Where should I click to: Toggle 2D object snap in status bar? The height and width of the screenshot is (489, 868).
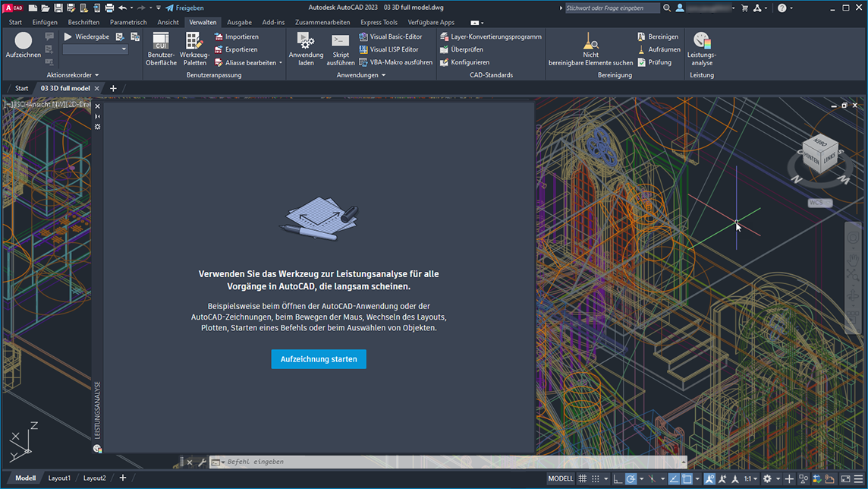687,478
